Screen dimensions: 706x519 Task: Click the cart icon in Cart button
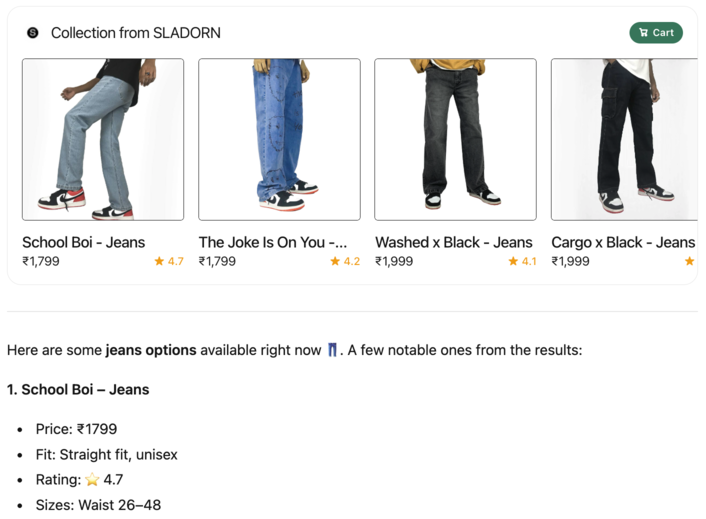click(x=643, y=33)
